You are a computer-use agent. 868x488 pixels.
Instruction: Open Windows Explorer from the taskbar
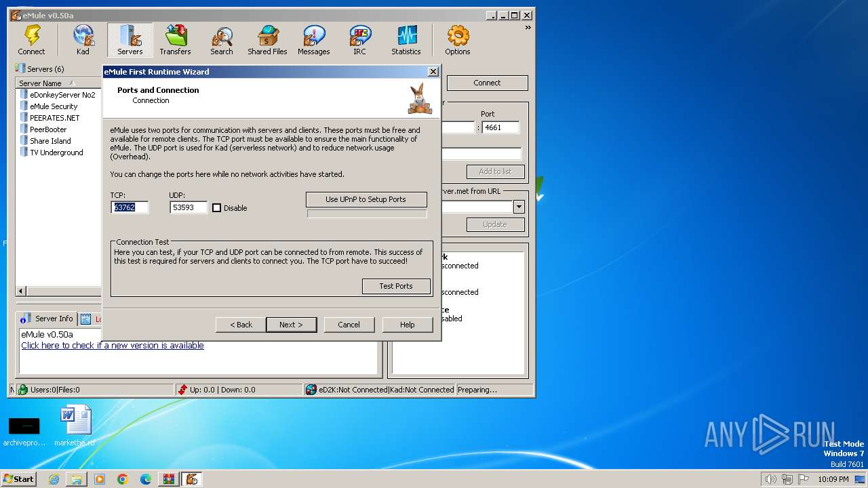(x=77, y=479)
